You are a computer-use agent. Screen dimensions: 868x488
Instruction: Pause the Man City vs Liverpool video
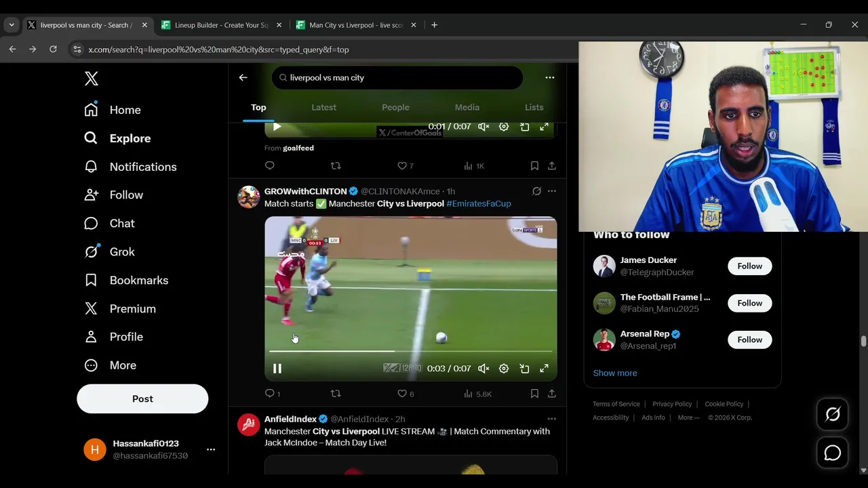pyautogui.click(x=277, y=369)
